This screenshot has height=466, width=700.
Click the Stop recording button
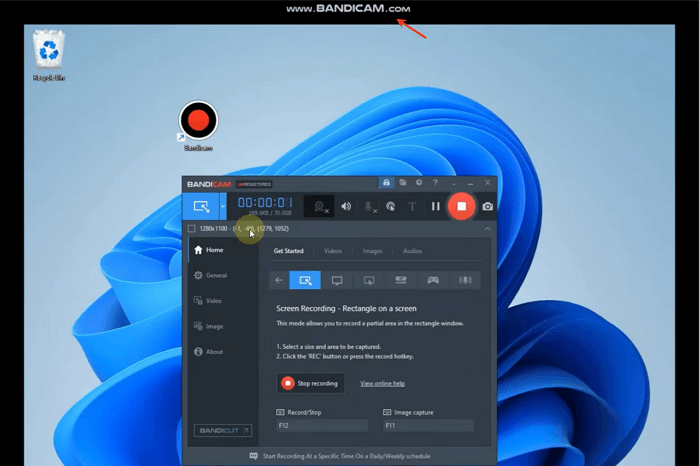(311, 383)
